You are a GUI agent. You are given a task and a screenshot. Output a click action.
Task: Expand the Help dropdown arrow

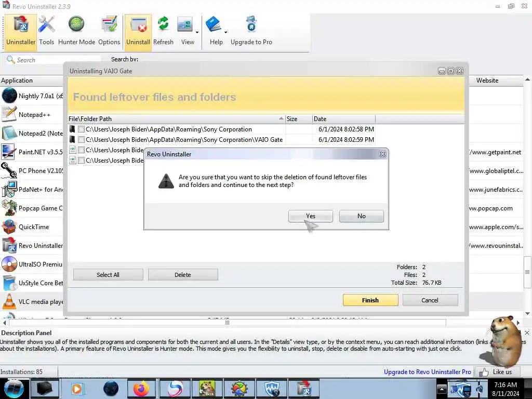(225, 33)
